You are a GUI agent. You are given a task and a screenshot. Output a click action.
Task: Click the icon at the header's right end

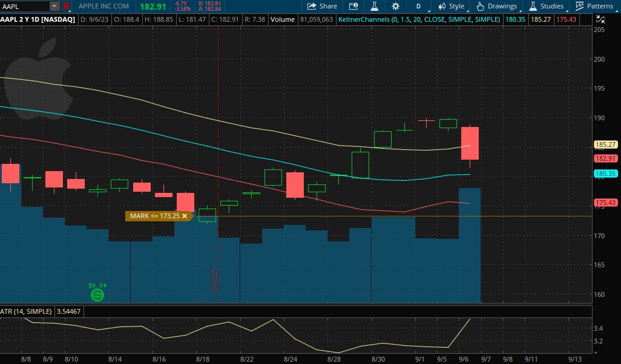coord(615,19)
